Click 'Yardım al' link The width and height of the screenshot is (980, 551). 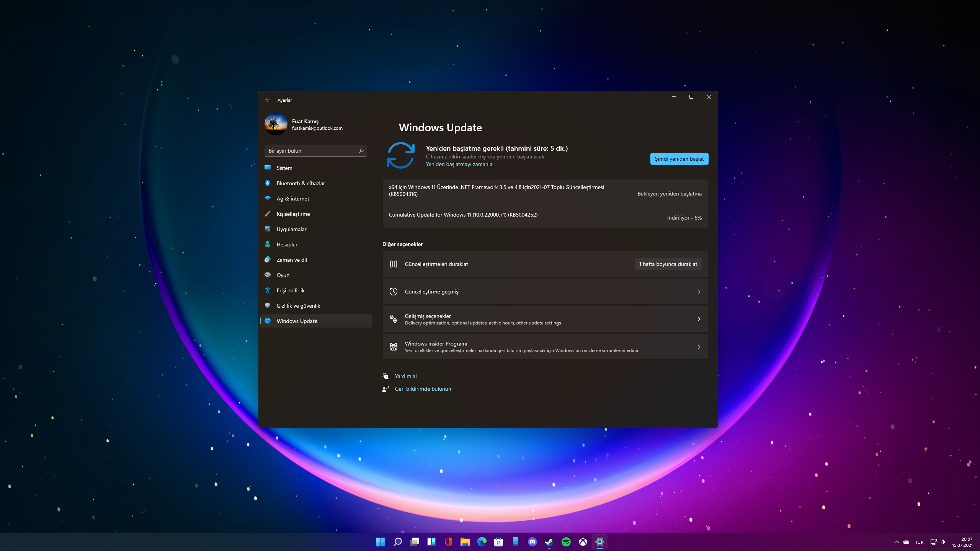click(x=405, y=376)
